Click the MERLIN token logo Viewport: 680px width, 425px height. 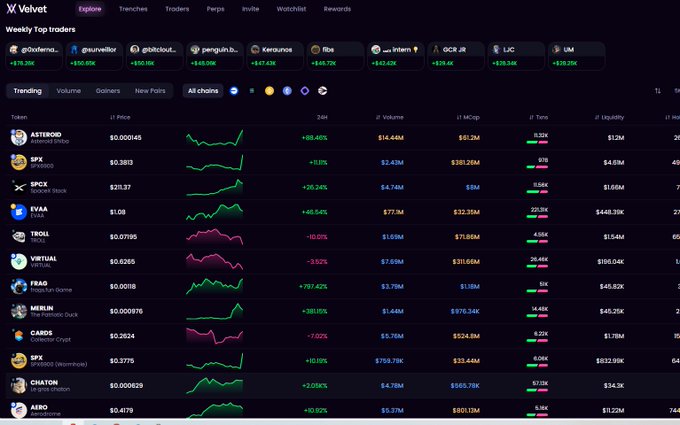click(19, 311)
